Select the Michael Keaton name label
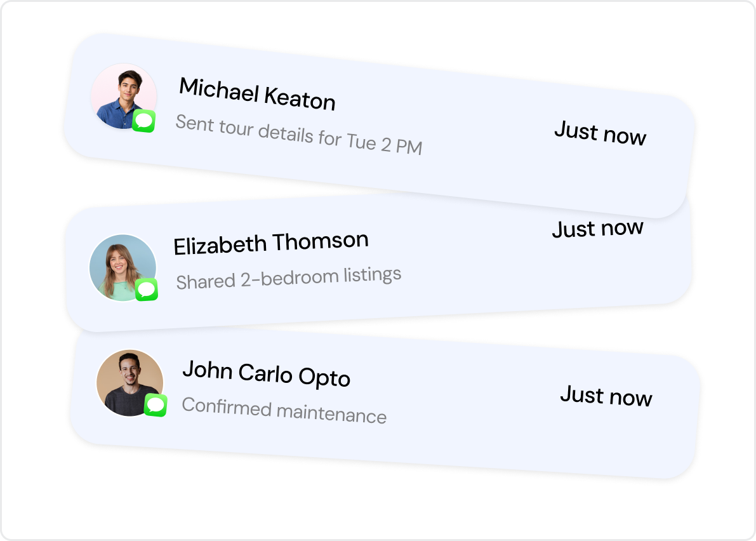 (x=257, y=94)
